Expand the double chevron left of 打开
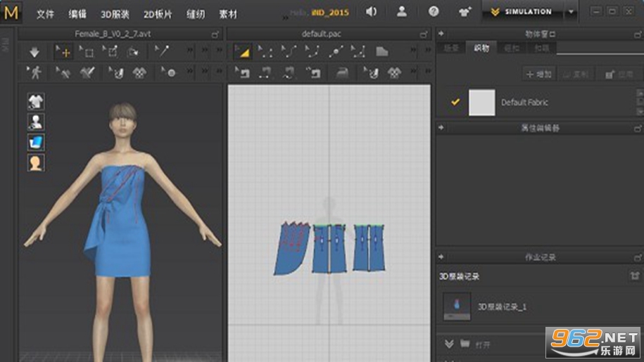644x362 pixels. 449,344
